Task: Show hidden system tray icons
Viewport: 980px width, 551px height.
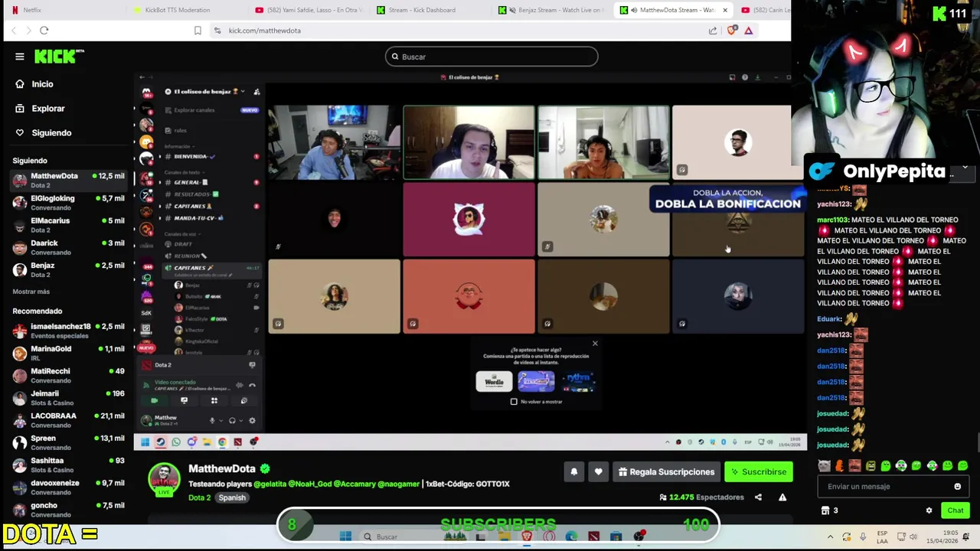Action: click(831, 536)
